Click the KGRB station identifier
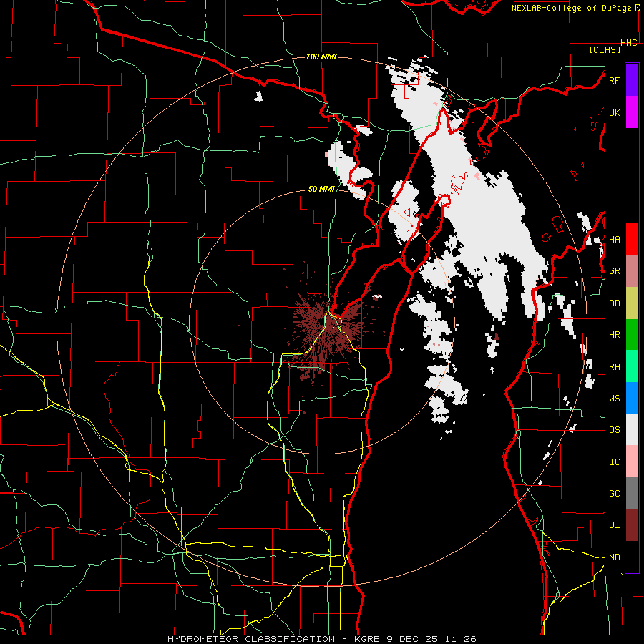This screenshot has height=644, width=644. [x=368, y=639]
